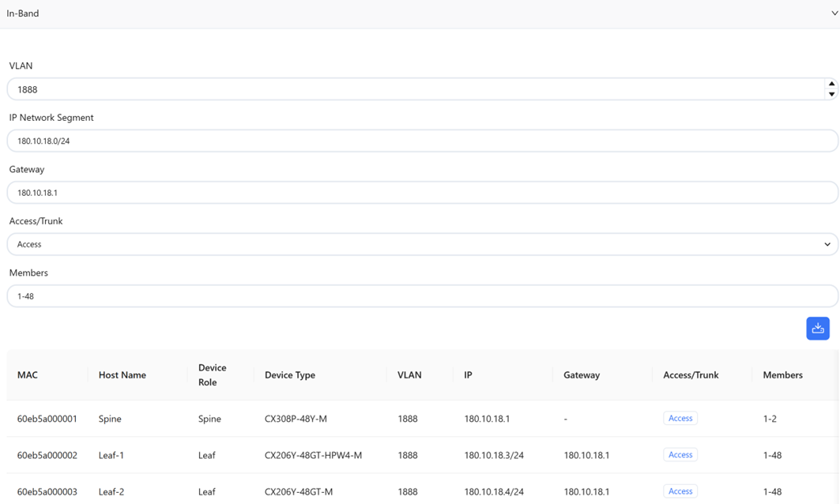This screenshot has height=504, width=840.
Task: Click device type CX206Y-48GT-M
Action: point(299,491)
